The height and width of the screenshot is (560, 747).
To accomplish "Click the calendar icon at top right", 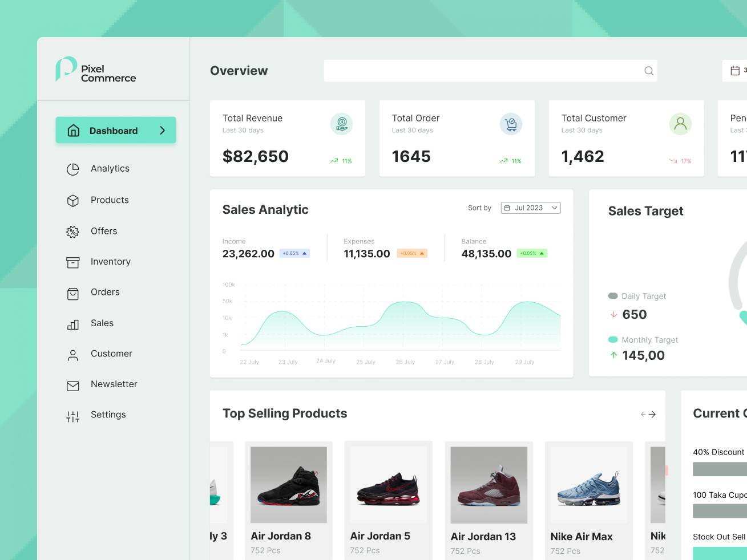I will click(x=735, y=71).
